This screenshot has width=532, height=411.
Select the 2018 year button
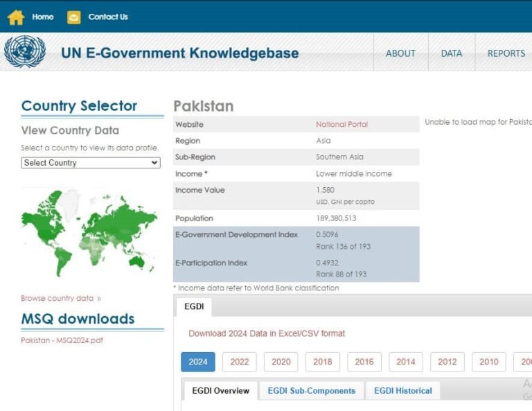pos(323,362)
